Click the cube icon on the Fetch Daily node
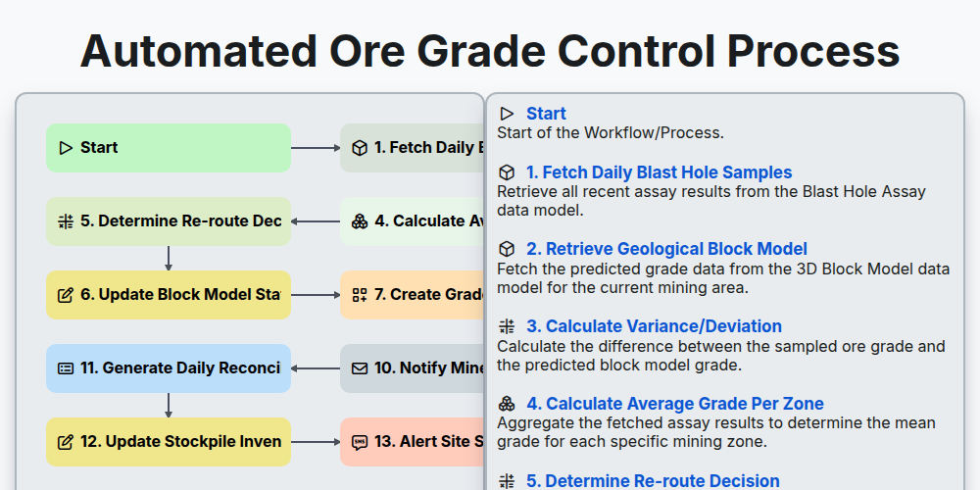 (360, 148)
